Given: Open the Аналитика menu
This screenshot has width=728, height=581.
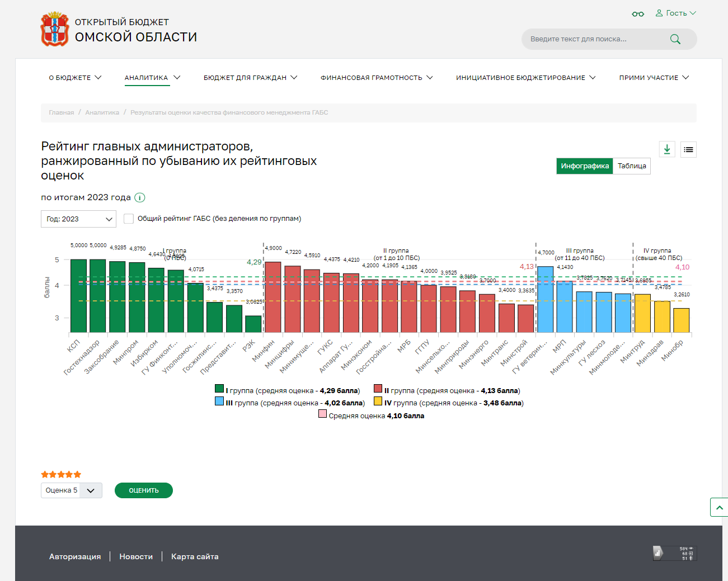Looking at the screenshot, I should (x=152, y=78).
